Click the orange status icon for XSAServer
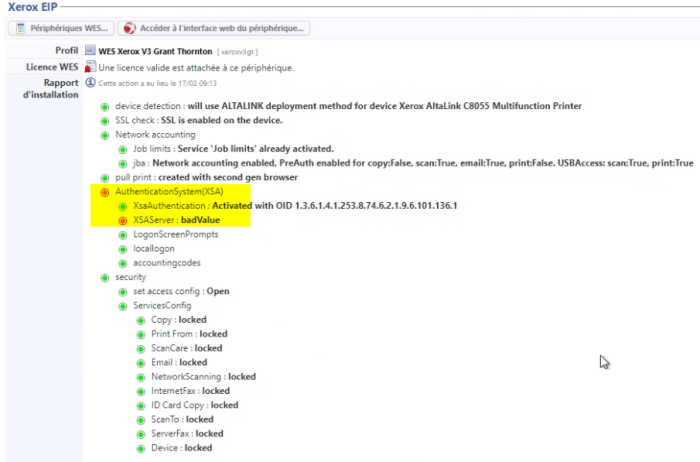The width and height of the screenshot is (700, 462). click(123, 220)
